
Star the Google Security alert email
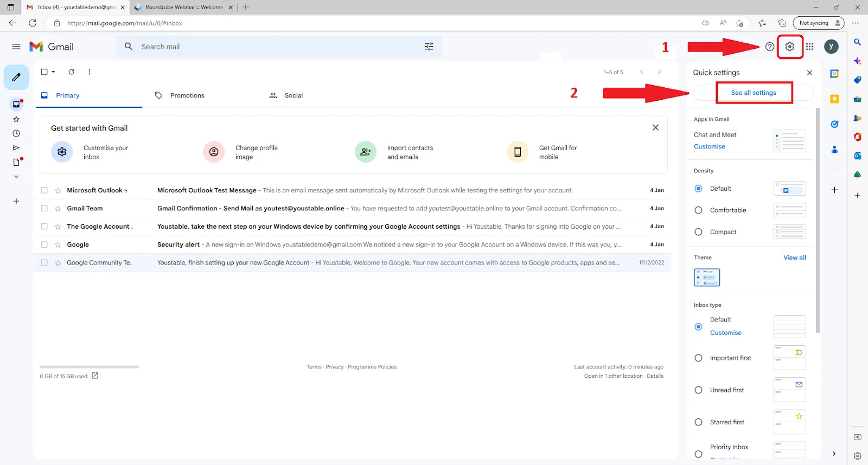pyautogui.click(x=58, y=245)
